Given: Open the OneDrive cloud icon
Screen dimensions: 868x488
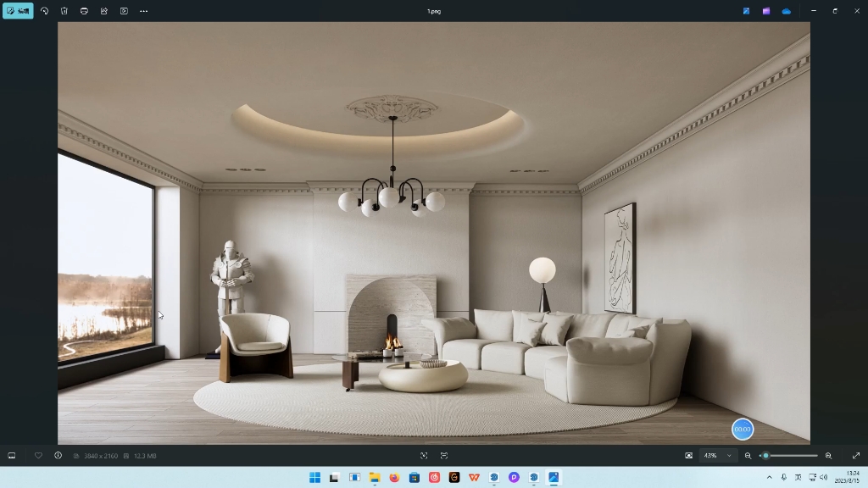Looking at the screenshot, I should pyautogui.click(x=786, y=11).
